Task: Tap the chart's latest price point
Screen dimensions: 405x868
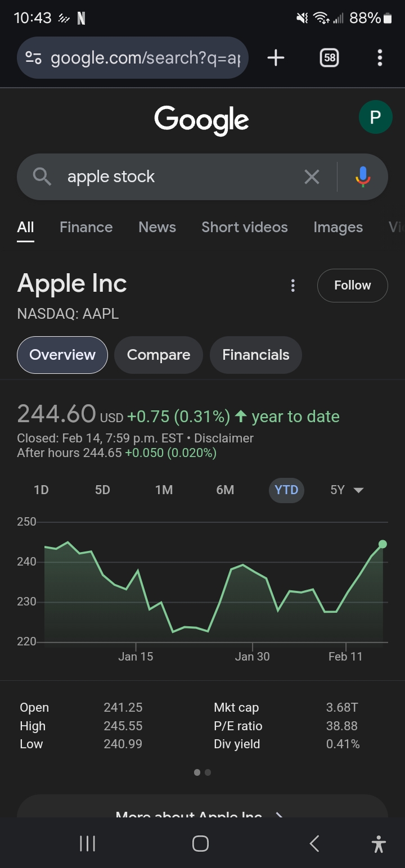Action: (382, 544)
